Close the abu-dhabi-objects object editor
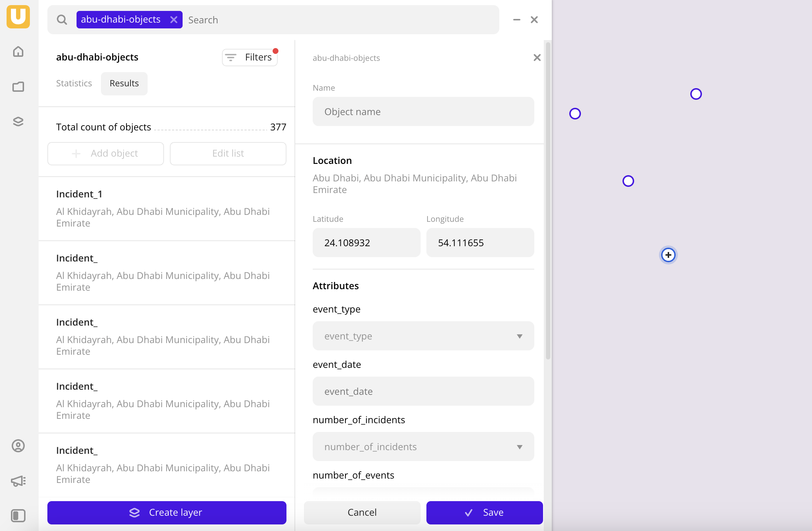The width and height of the screenshot is (812, 531). 537,58
